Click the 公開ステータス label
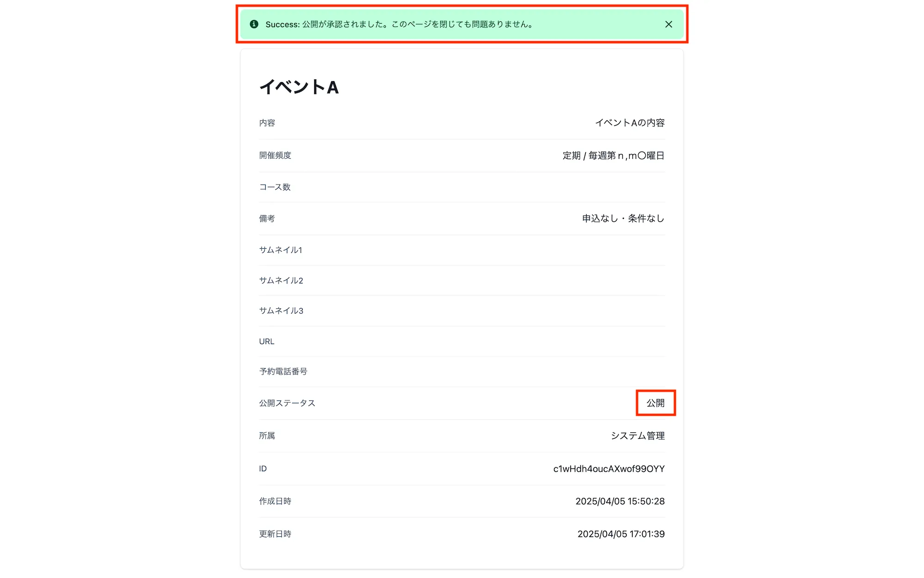 pyautogui.click(x=288, y=403)
